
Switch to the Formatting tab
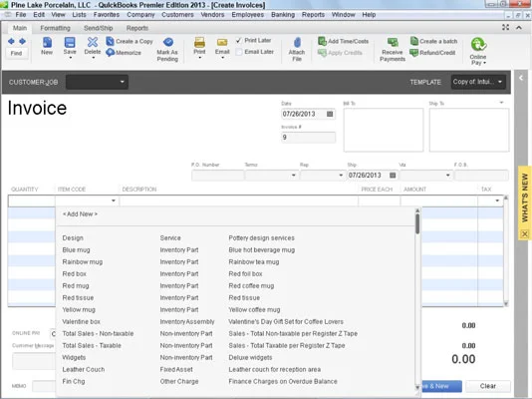click(56, 28)
